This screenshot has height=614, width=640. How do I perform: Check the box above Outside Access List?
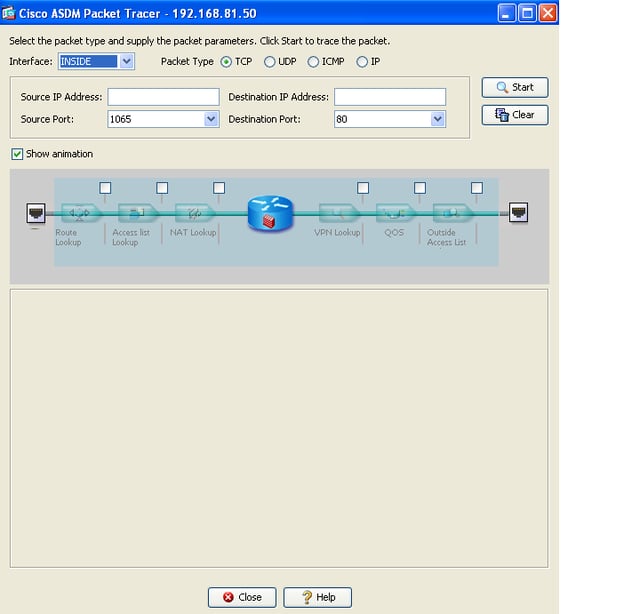(x=477, y=188)
